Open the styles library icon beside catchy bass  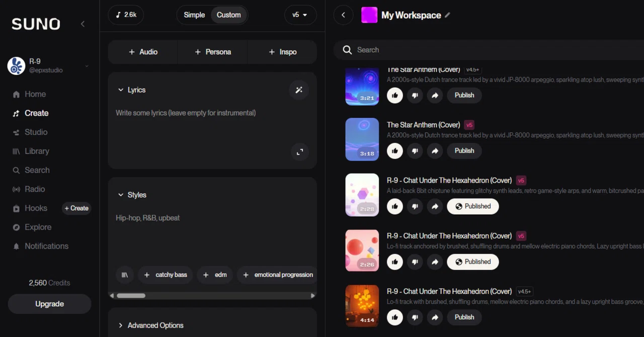125,275
